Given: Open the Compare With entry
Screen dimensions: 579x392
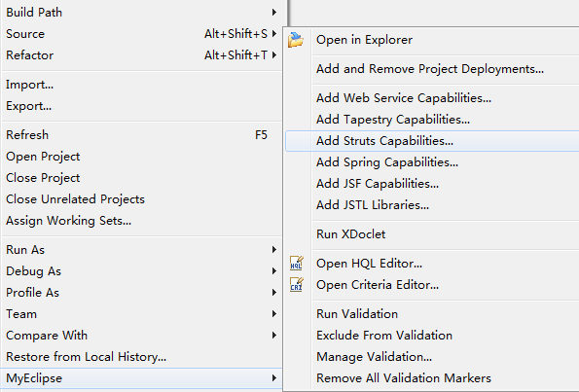Looking at the screenshot, I should coord(142,336).
